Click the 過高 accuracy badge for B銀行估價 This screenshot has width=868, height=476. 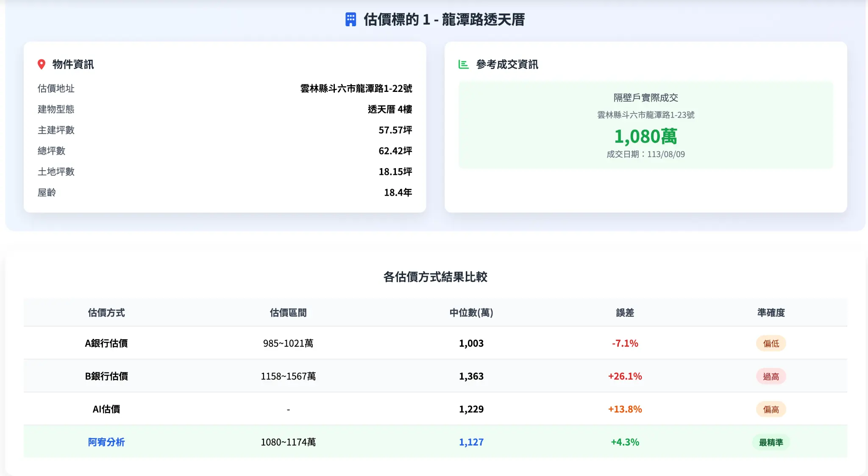click(x=771, y=376)
